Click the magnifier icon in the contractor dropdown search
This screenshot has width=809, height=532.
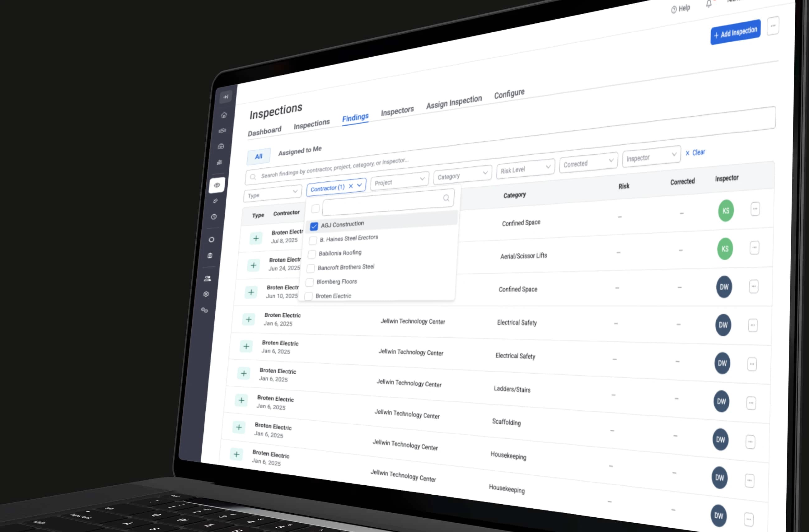446,198
